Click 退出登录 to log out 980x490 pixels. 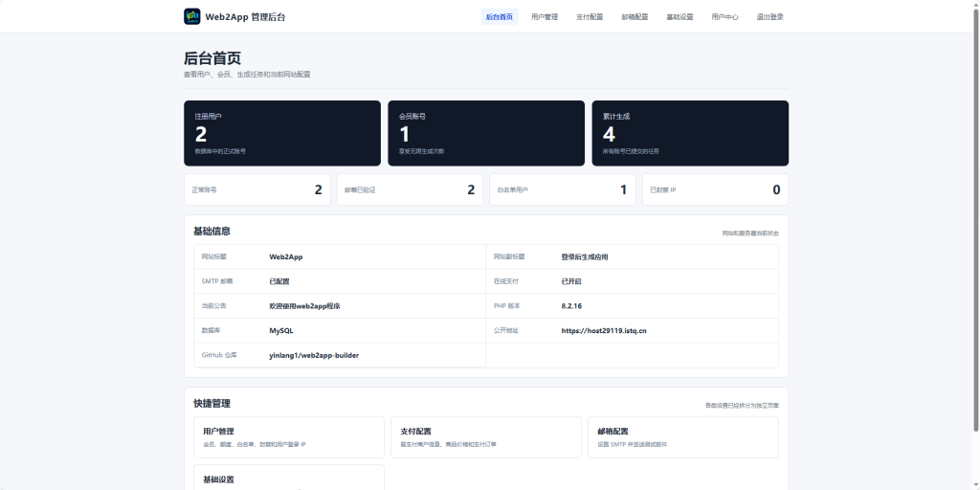[769, 17]
